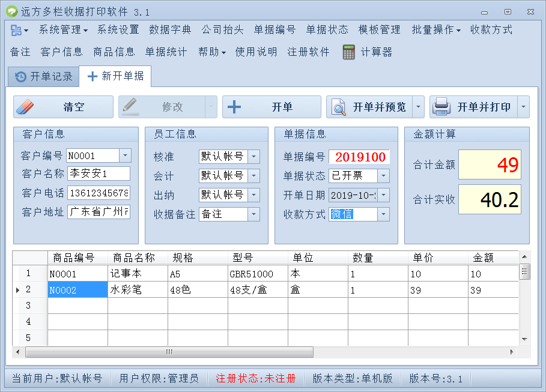Open the dropdown arrow beside 开单并打印
This screenshot has height=392, width=546.
pyautogui.click(x=524, y=106)
